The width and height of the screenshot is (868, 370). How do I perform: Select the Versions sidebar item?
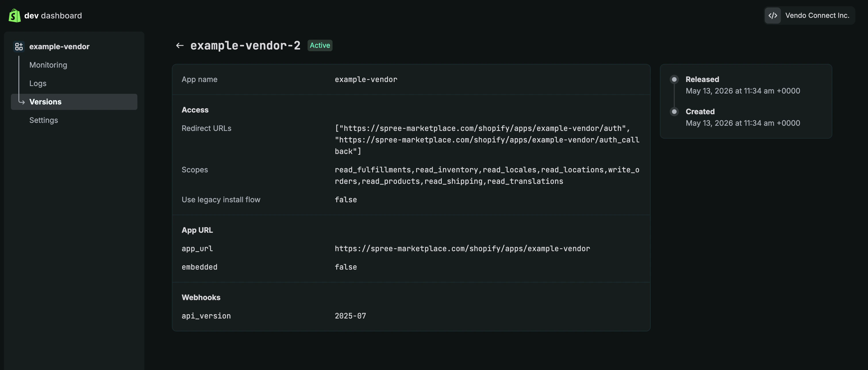[74, 102]
